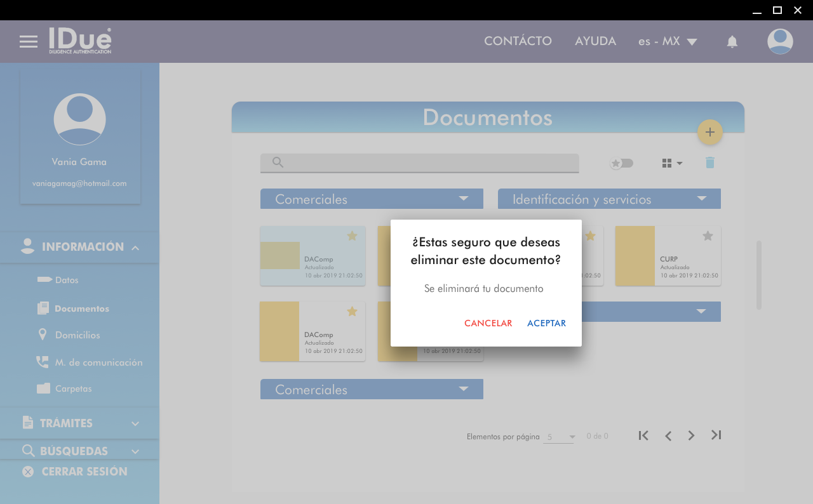
Task: Click CANCELAR in the dialog
Action: (x=488, y=323)
